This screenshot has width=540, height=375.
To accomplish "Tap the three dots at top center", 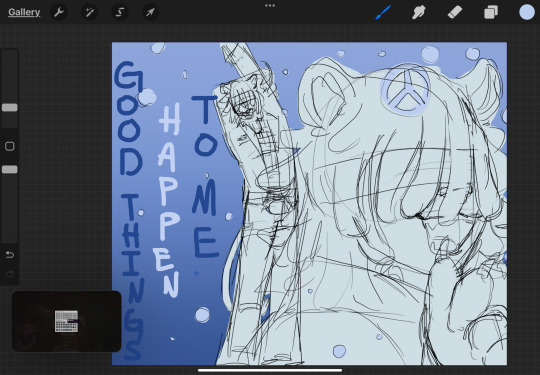I will tap(270, 6).
